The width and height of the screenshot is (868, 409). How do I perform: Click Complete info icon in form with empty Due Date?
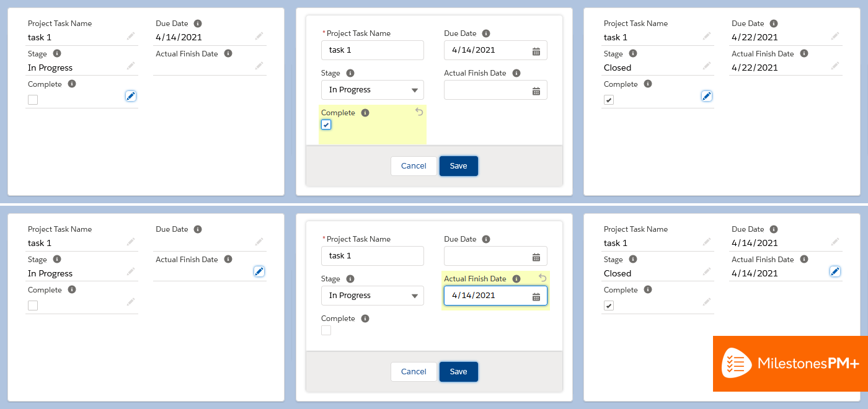point(365,319)
